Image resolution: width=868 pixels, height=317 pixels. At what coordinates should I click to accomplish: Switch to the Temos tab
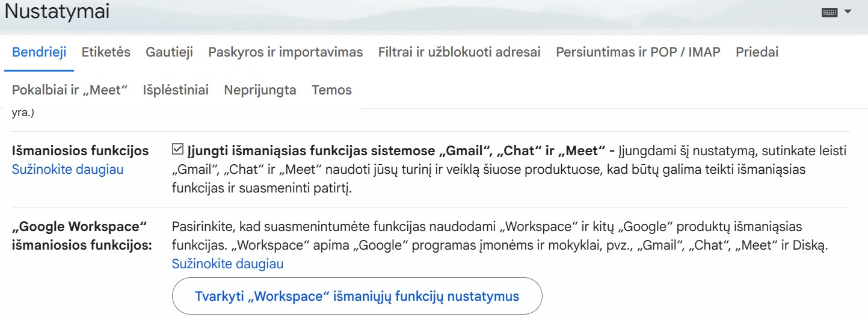pos(331,90)
